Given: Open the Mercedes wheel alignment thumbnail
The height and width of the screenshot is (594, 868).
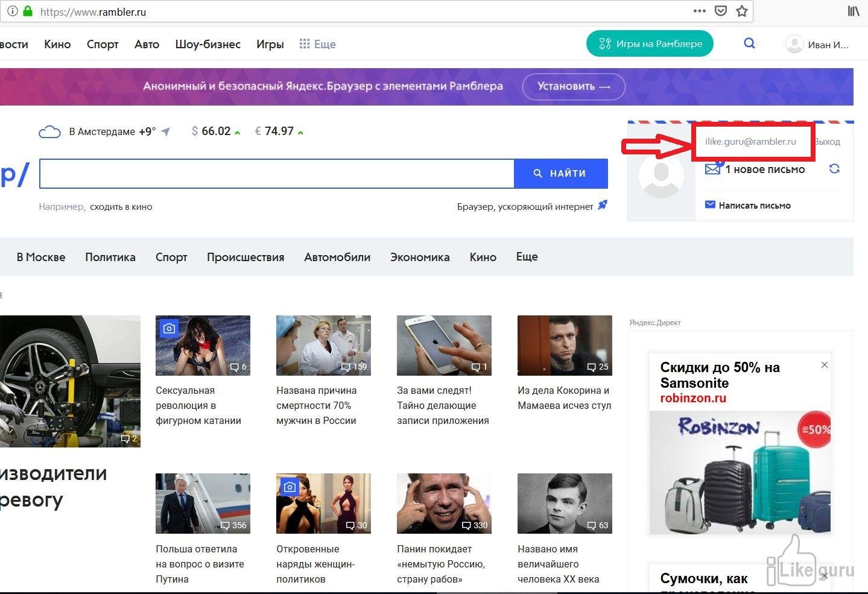Looking at the screenshot, I should click(70, 381).
